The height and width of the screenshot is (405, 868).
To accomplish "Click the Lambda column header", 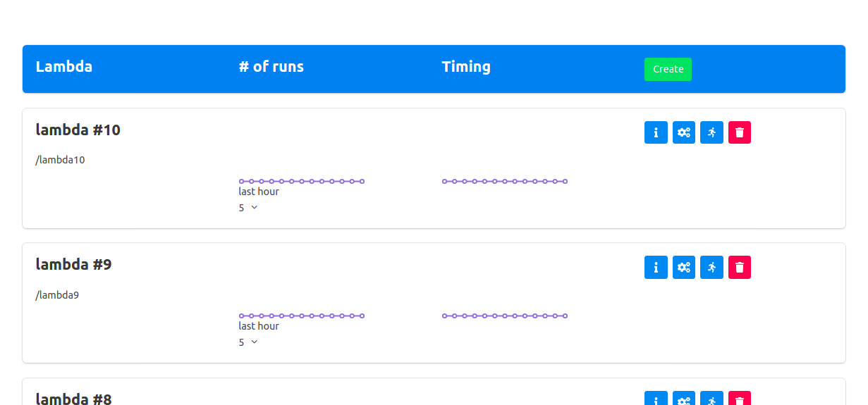I will (64, 67).
